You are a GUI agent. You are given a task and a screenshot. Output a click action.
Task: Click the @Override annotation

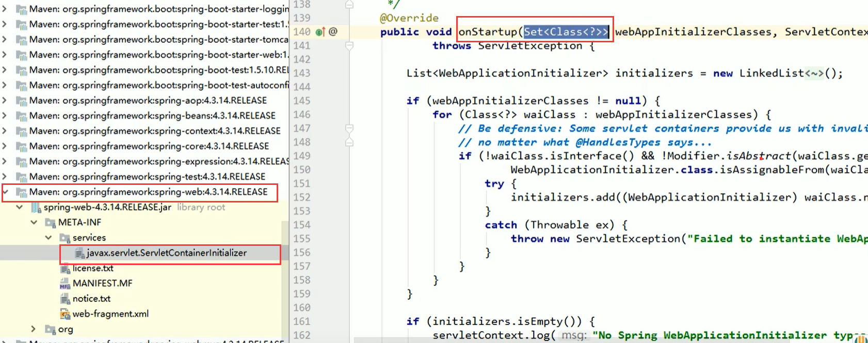409,18
